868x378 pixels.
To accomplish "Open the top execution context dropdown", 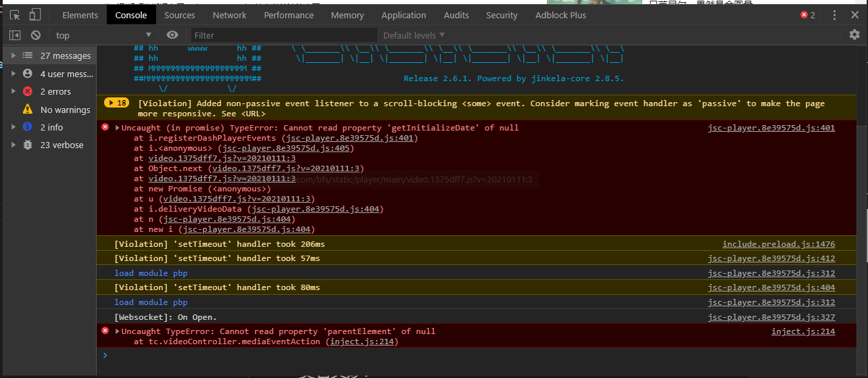I will pos(103,35).
